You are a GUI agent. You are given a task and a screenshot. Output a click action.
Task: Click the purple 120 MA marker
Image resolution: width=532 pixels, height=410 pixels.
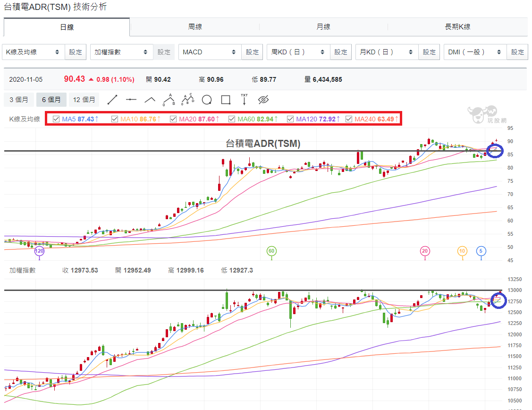[x=39, y=251]
